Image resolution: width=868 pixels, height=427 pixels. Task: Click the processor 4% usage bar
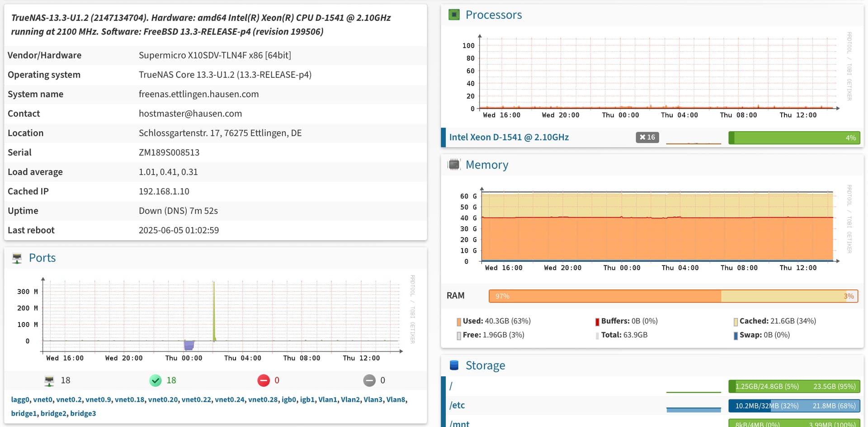(x=794, y=138)
